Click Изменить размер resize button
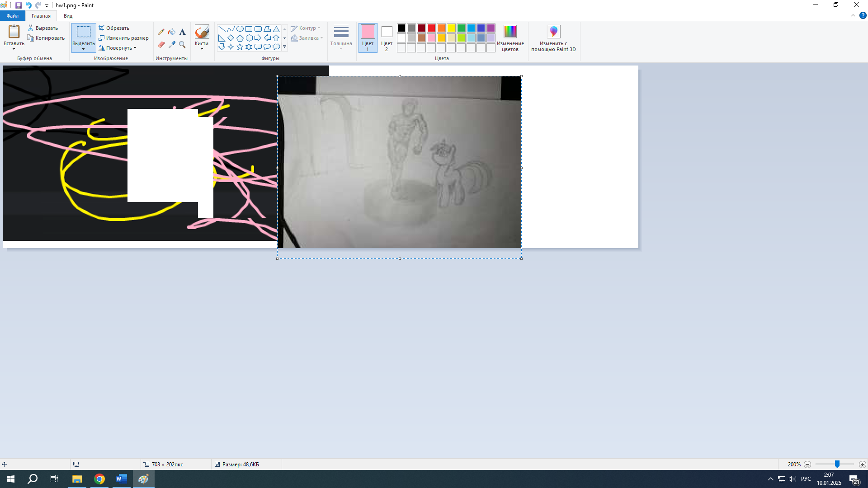868x488 pixels. (x=124, y=38)
